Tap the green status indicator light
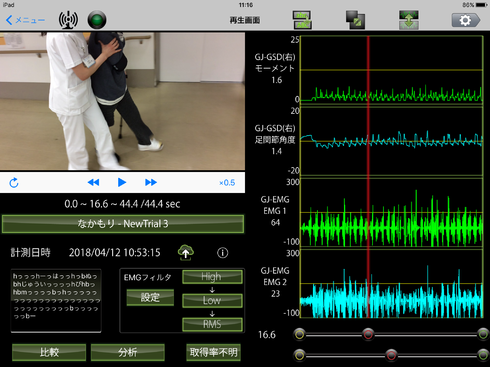Image resolution: width=490 pixels, height=367 pixels. [x=97, y=20]
